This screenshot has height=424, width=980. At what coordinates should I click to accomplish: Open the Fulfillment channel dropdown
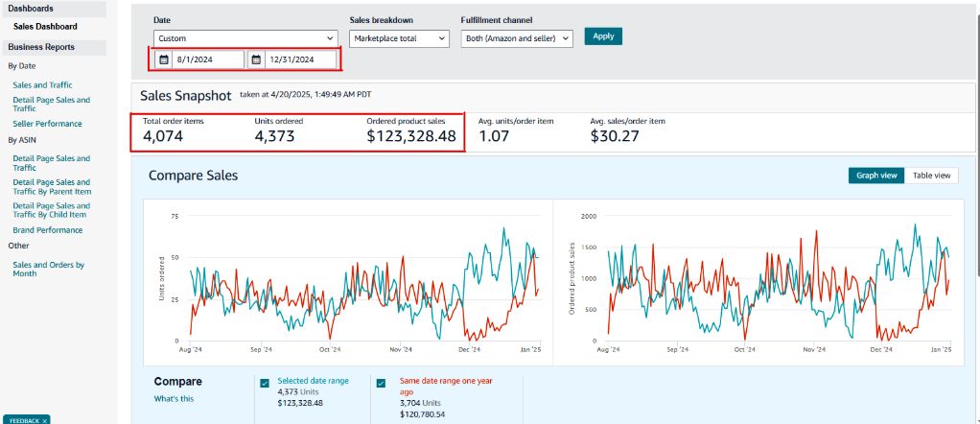pyautogui.click(x=517, y=38)
